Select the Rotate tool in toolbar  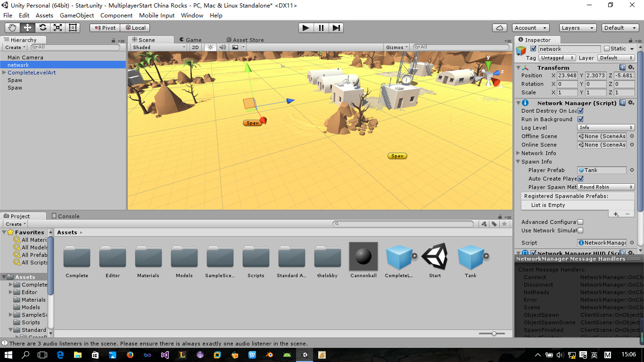click(x=42, y=28)
